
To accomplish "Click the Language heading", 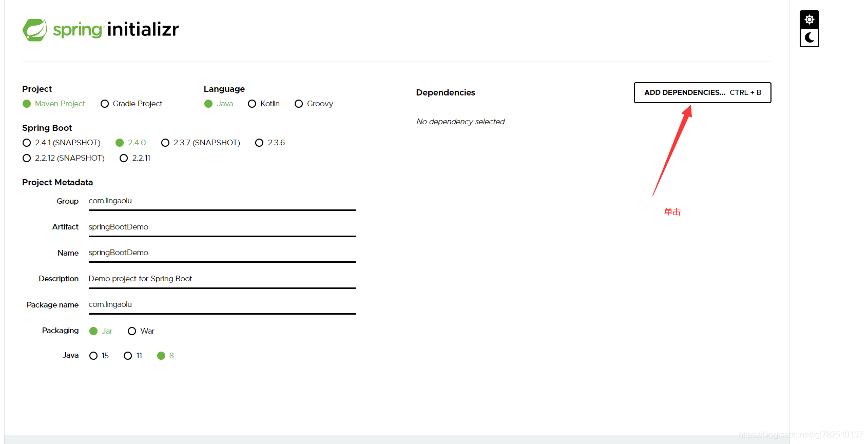I will (x=224, y=89).
